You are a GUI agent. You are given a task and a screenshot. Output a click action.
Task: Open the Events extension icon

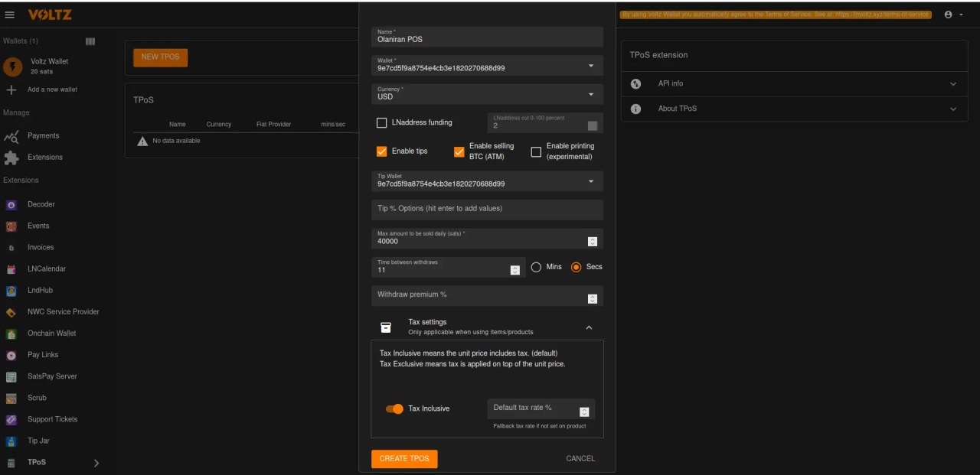point(11,226)
